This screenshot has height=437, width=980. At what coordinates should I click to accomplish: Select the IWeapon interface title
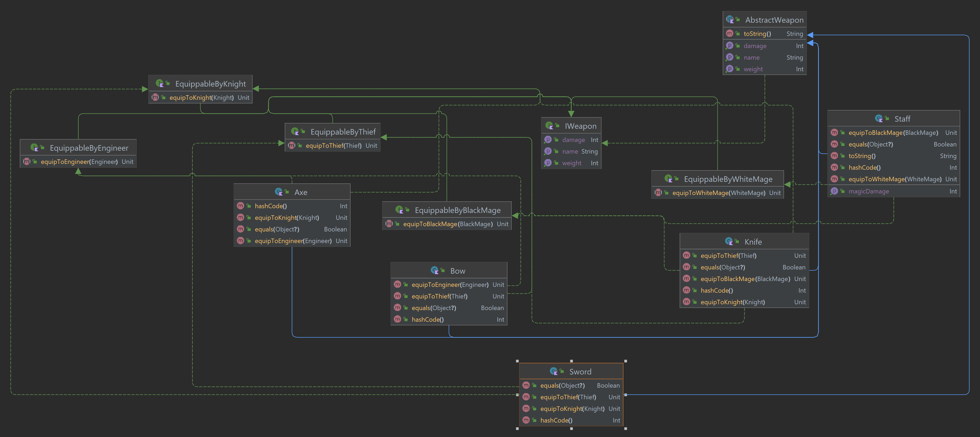click(581, 126)
